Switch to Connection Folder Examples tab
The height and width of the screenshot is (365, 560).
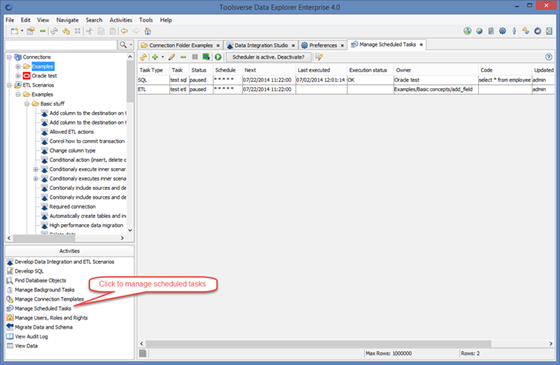pyautogui.click(x=181, y=45)
